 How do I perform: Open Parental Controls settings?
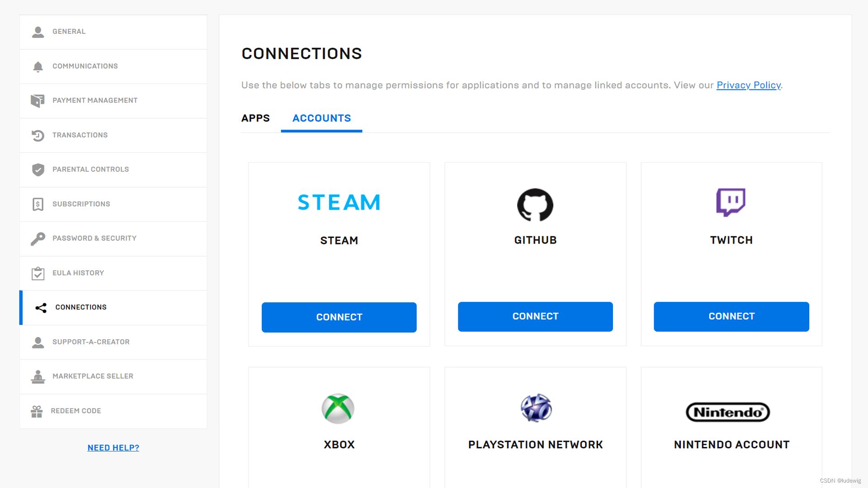pyautogui.click(x=113, y=169)
